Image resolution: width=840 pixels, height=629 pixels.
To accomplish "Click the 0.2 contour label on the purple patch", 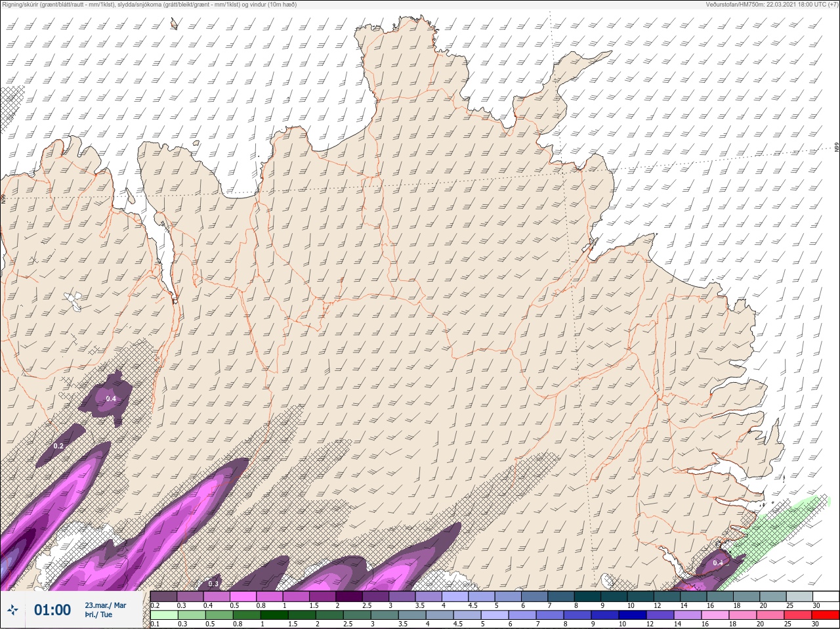I will click(x=58, y=446).
